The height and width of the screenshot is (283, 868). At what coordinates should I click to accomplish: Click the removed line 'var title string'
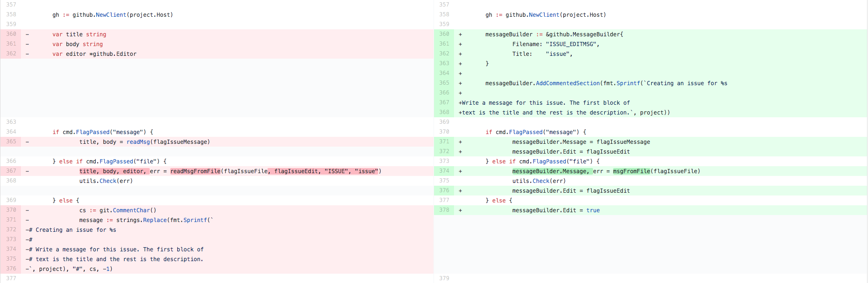point(79,34)
